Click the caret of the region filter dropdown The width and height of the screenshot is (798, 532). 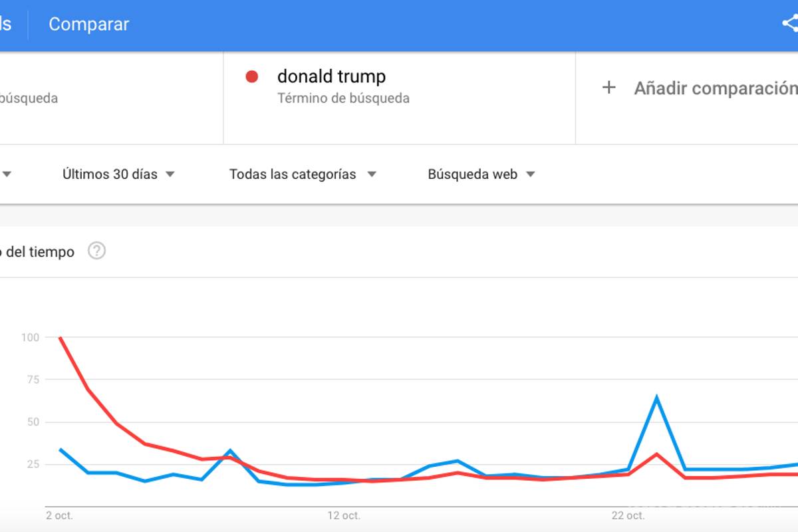pos(7,174)
